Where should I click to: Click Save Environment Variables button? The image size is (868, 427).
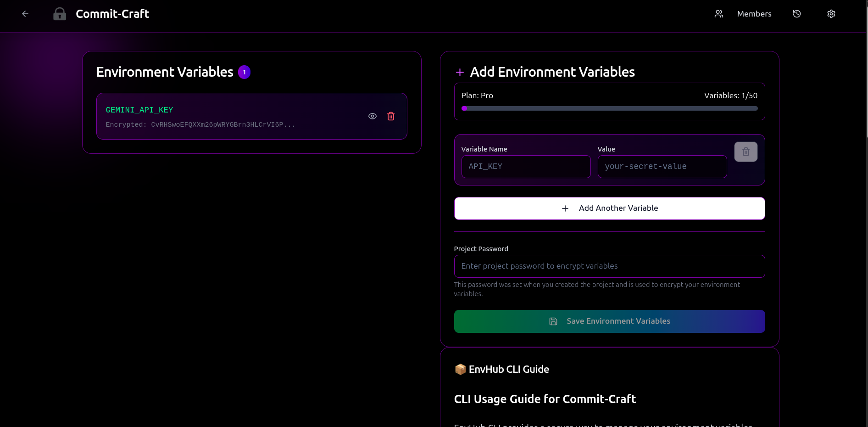tap(609, 321)
